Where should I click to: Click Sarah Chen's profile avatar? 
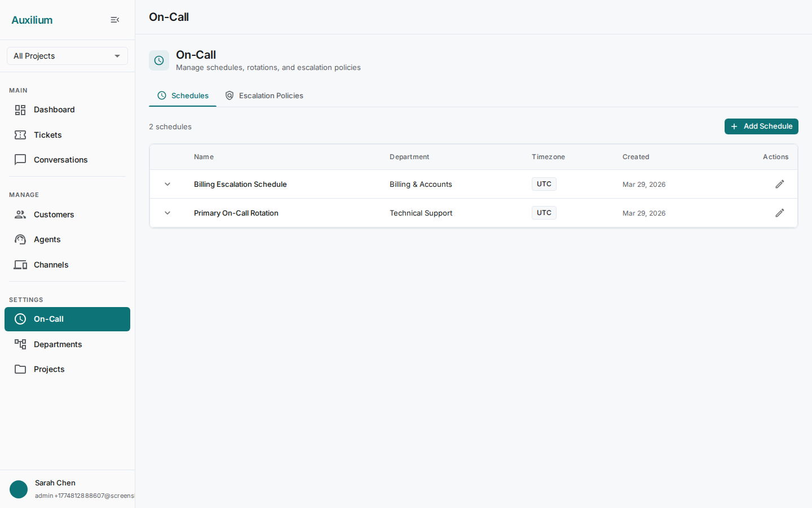19,489
